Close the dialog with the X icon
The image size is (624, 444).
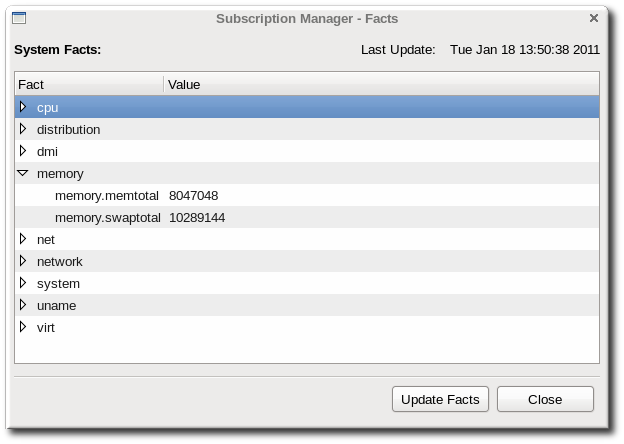(x=594, y=18)
